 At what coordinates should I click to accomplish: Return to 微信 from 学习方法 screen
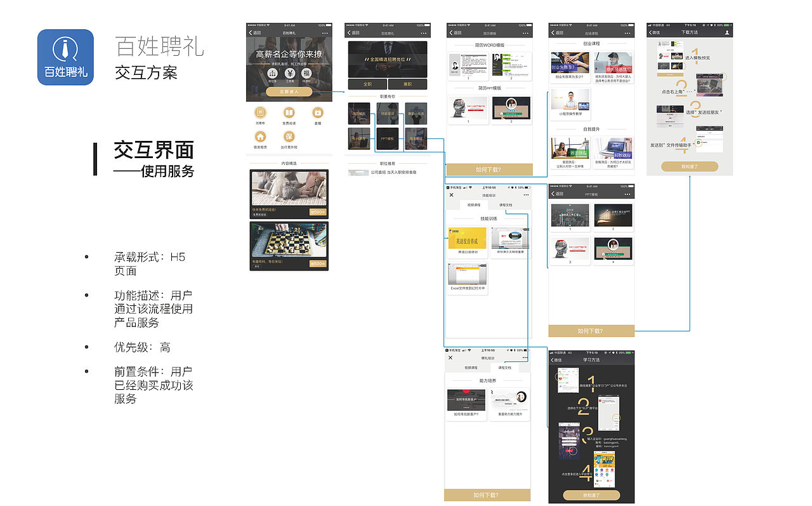[556, 360]
